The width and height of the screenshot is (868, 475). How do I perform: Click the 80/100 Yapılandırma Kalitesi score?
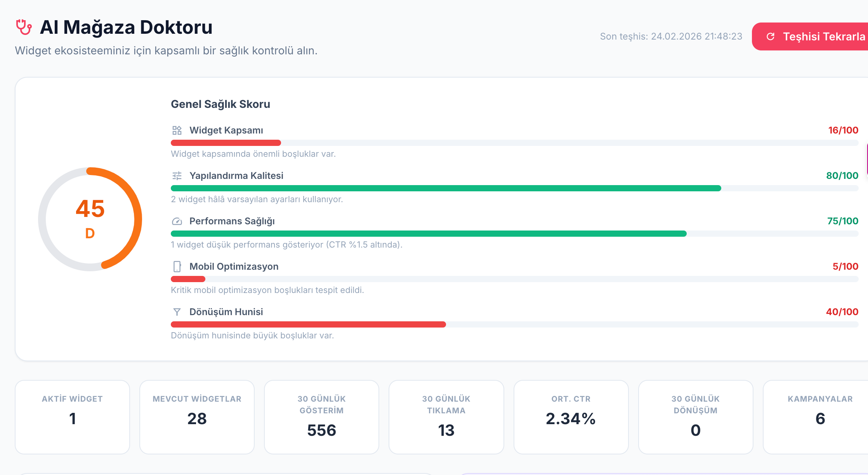click(843, 175)
